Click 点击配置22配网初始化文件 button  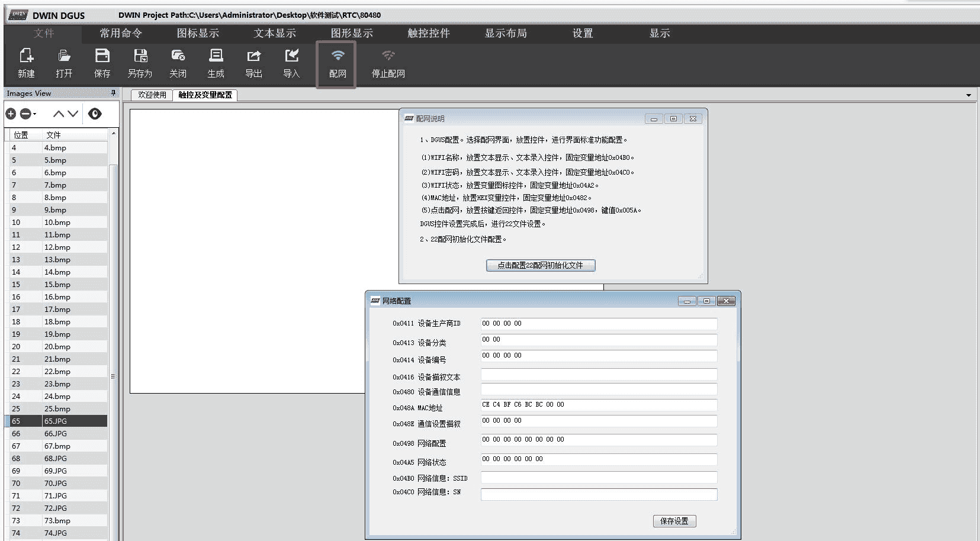(541, 265)
